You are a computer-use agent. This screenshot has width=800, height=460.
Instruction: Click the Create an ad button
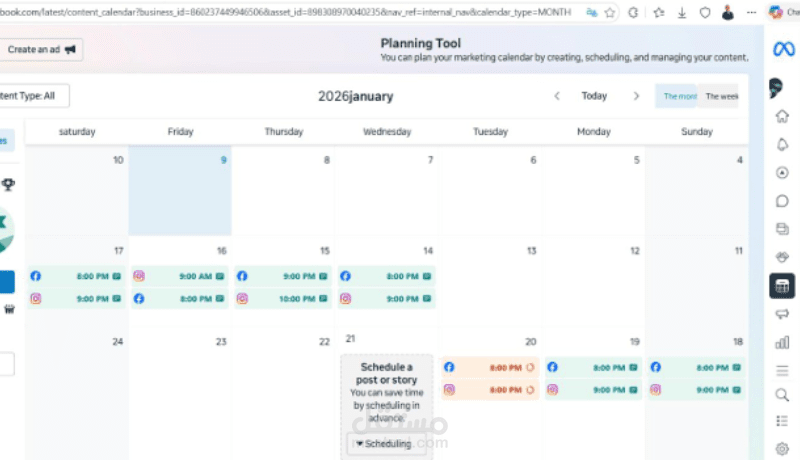[41, 49]
